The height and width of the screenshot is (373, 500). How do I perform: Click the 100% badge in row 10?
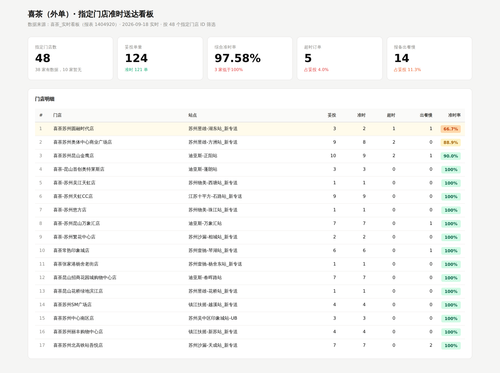click(451, 251)
